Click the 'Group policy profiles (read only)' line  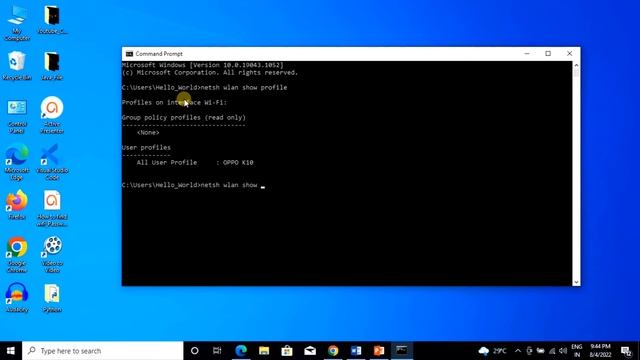[184, 118]
